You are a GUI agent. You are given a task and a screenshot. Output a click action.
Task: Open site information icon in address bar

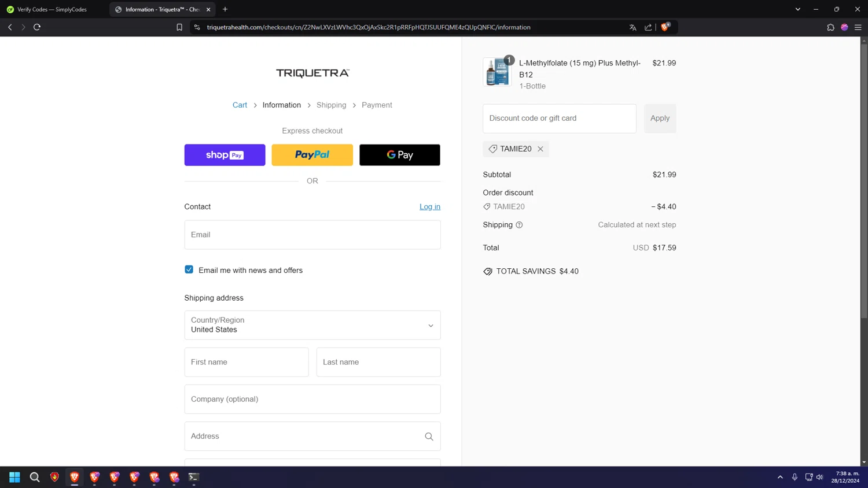click(x=197, y=27)
